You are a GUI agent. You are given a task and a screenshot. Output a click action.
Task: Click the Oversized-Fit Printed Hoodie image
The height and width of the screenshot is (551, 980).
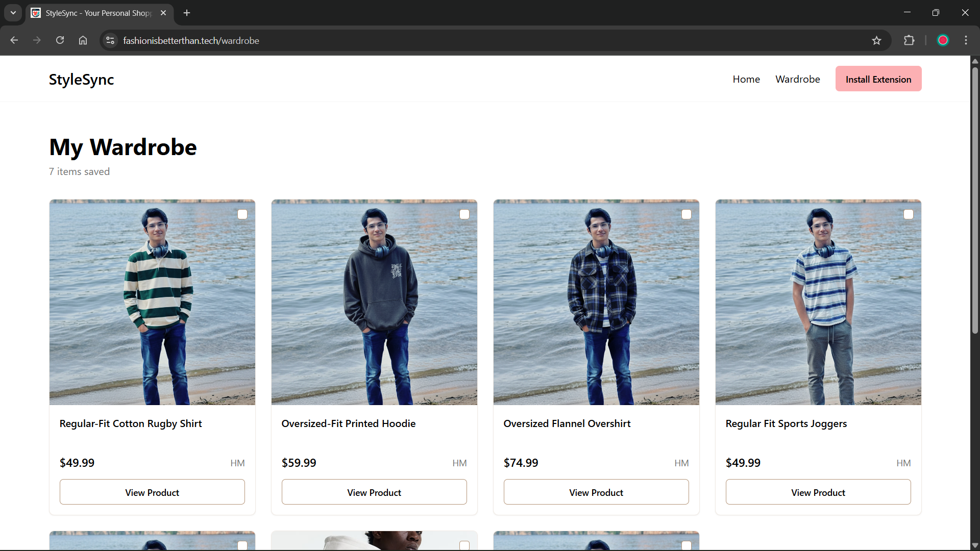tap(374, 302)
